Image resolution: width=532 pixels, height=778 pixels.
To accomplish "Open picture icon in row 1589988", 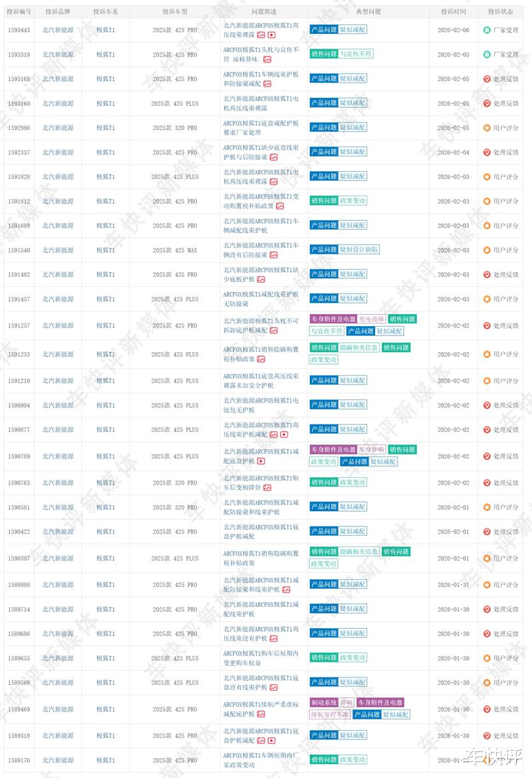I will [x=286, y=590].
